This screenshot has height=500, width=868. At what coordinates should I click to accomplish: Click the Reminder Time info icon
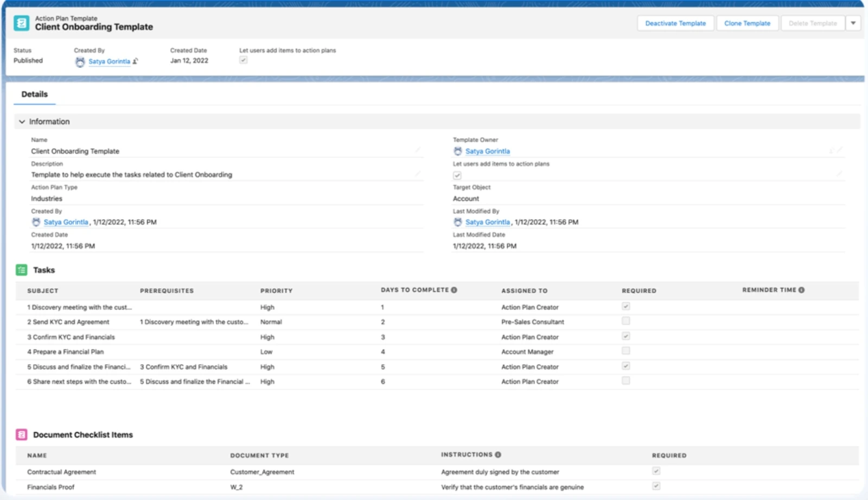(801, 290)
